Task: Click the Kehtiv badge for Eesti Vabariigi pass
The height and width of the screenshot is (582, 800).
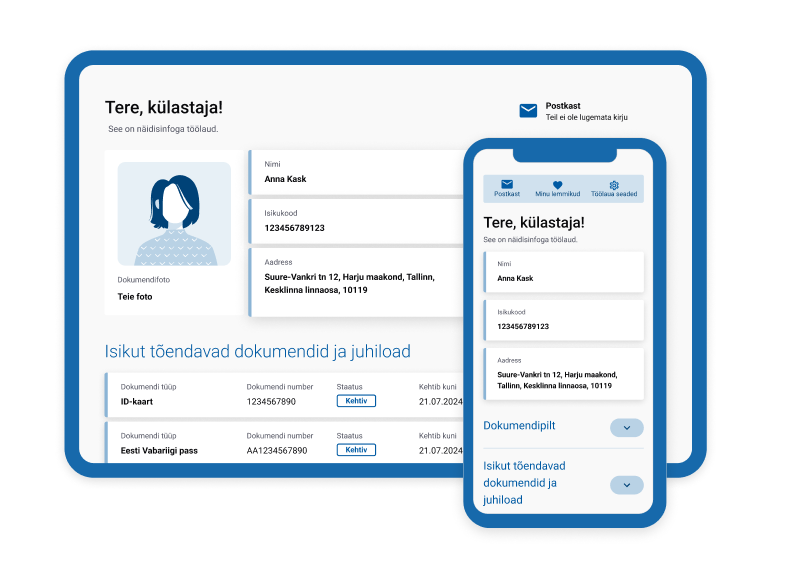Action: pyautogui.click(x=356, y=450)
